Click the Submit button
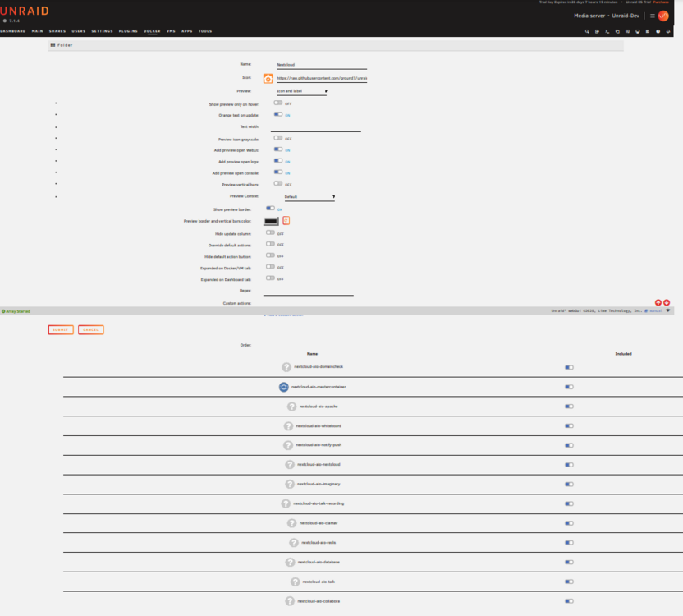This screenshot has height=616, width=683. 61,330
